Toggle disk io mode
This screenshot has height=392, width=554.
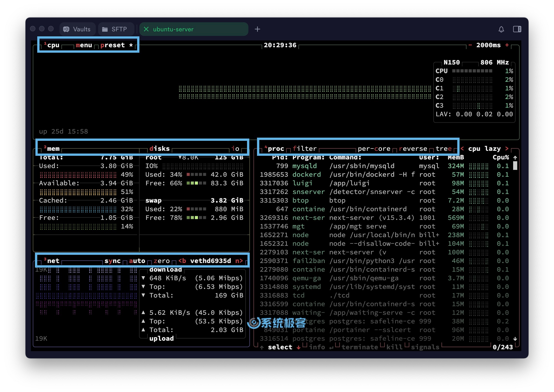(235, 149)
